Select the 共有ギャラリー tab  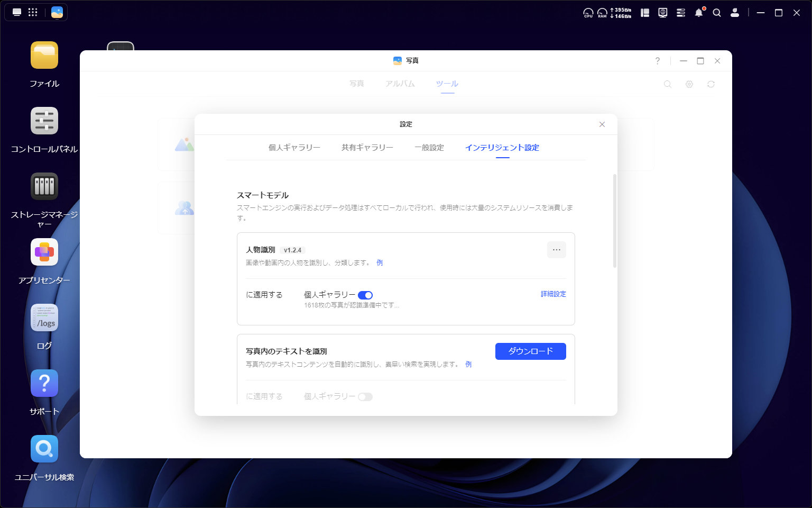(367, 148)
